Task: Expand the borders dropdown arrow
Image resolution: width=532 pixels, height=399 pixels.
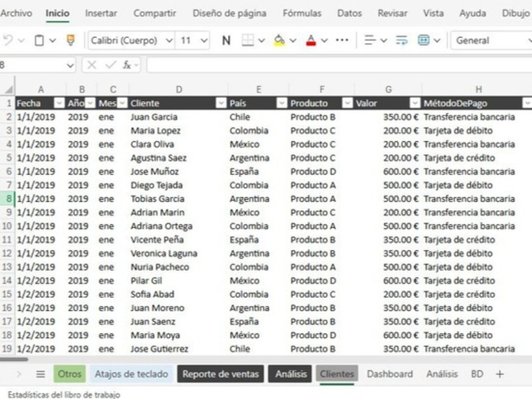Action: (261, 41)
